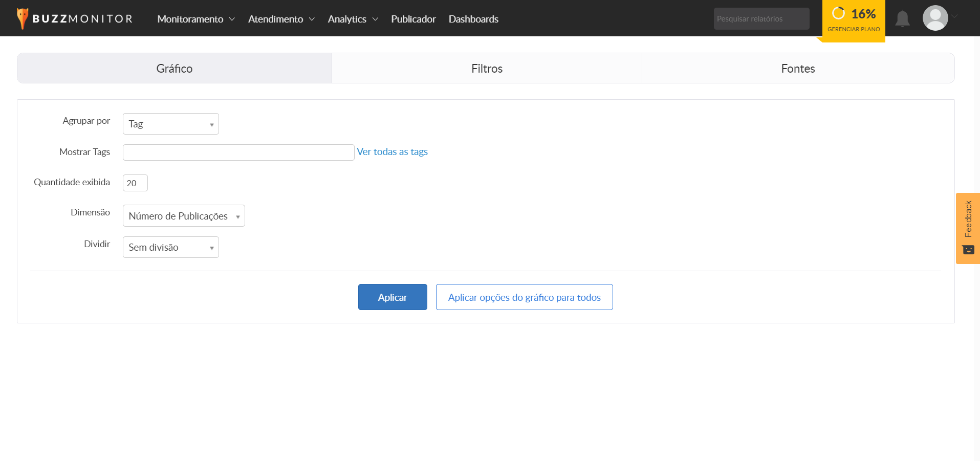The height and width of the screenshot is (461, 980).
Task: Open the user profile avatar
Action: [935, 18]
